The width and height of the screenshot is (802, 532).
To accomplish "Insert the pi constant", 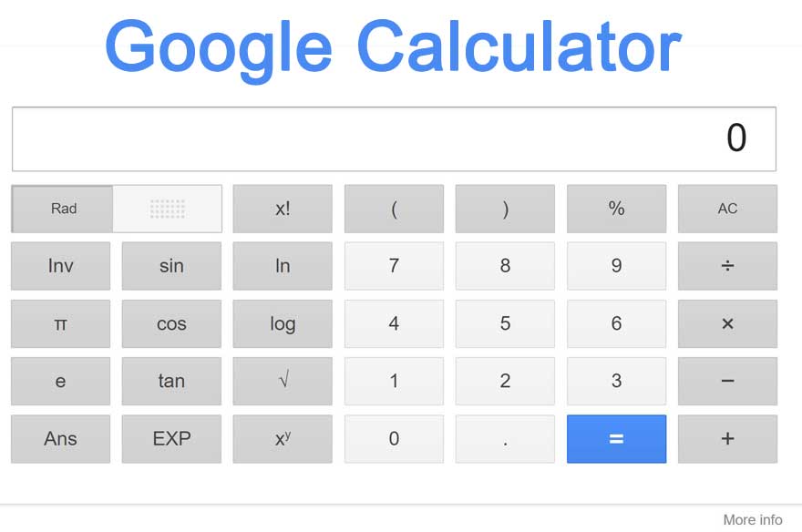I will [x=60, y=323].
